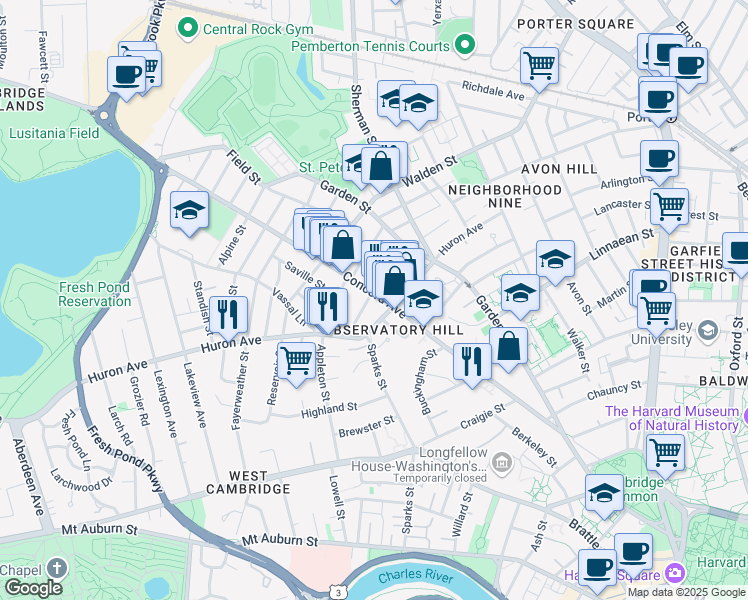
Task: Click the school marker near Alpine St
Action: click(x=189, y=210)
